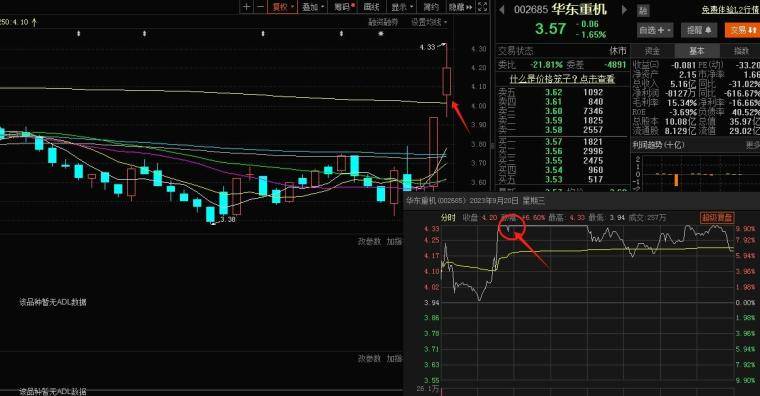The height and width of the screenshot is (396, 760).
Task: Click the 提醒 alert button
Action: tap(699, 30)
